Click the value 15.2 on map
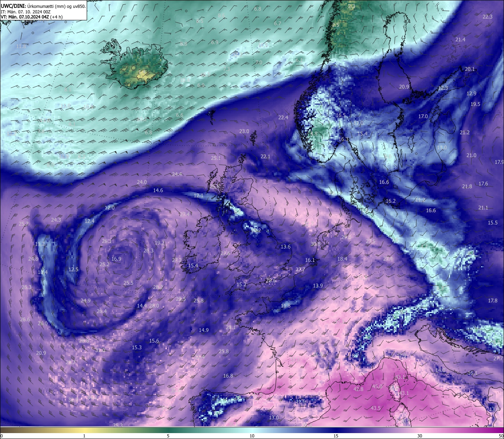Image resolution: width=504 pixels, height=439 pixels. (241, 284)
